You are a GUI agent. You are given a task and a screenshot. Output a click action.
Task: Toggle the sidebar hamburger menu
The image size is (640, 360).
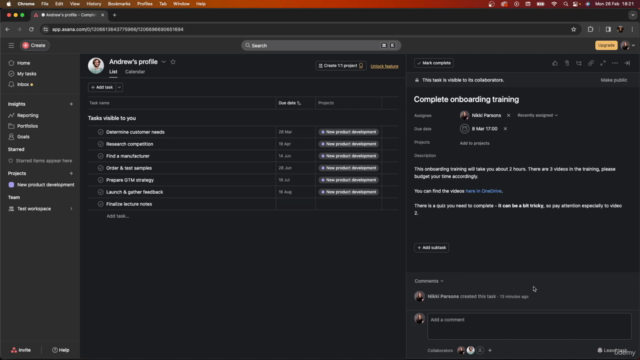pos(11,45)
